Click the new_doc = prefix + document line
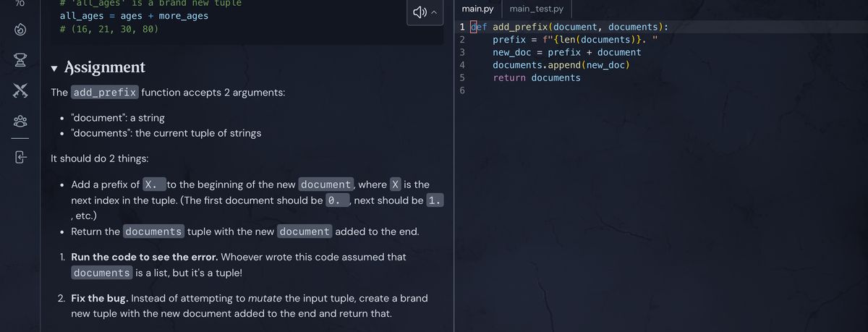Viewport: 868px width, 332px height. pyautogui.click(x=566, y=52)
